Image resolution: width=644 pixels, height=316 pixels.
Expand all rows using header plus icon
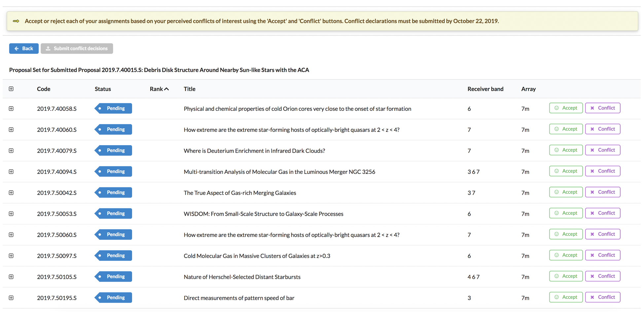[x=11, y=89]
